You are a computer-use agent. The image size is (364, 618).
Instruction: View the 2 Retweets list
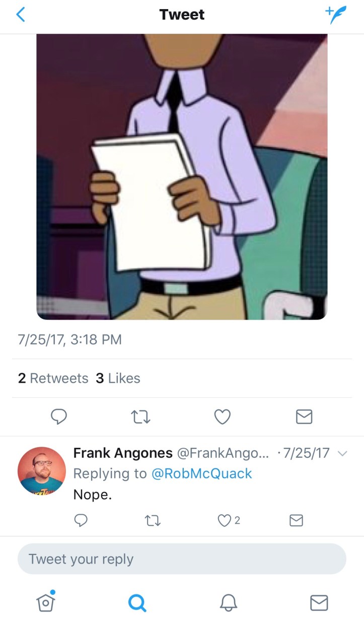click(x=53, y=378)
